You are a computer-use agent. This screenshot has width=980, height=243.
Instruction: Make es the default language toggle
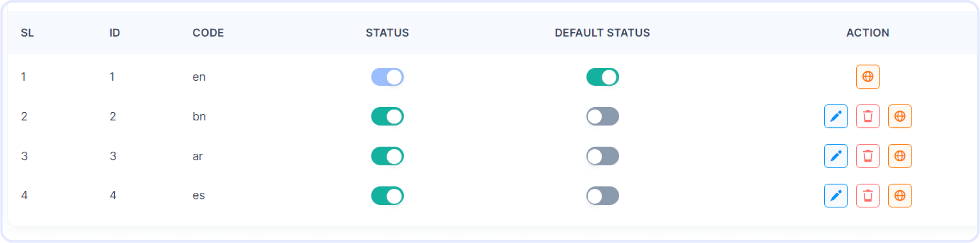[602, 195]
